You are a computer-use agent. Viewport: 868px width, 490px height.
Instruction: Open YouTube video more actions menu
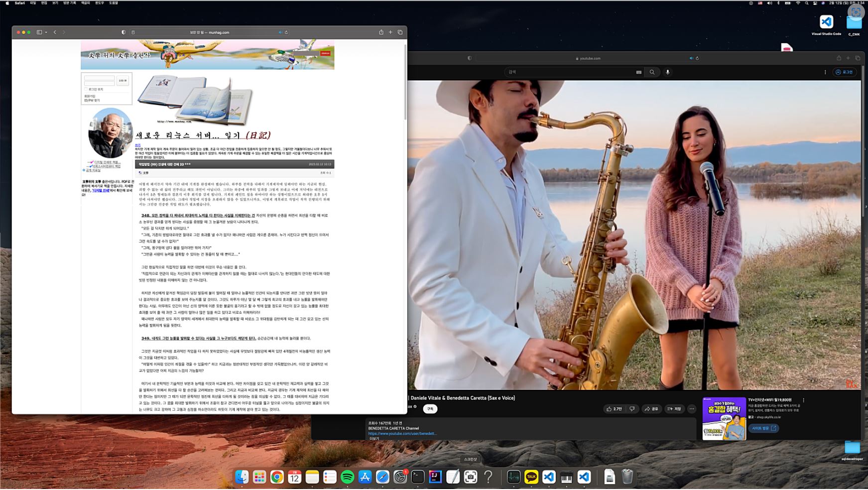(x=692, y=409)
